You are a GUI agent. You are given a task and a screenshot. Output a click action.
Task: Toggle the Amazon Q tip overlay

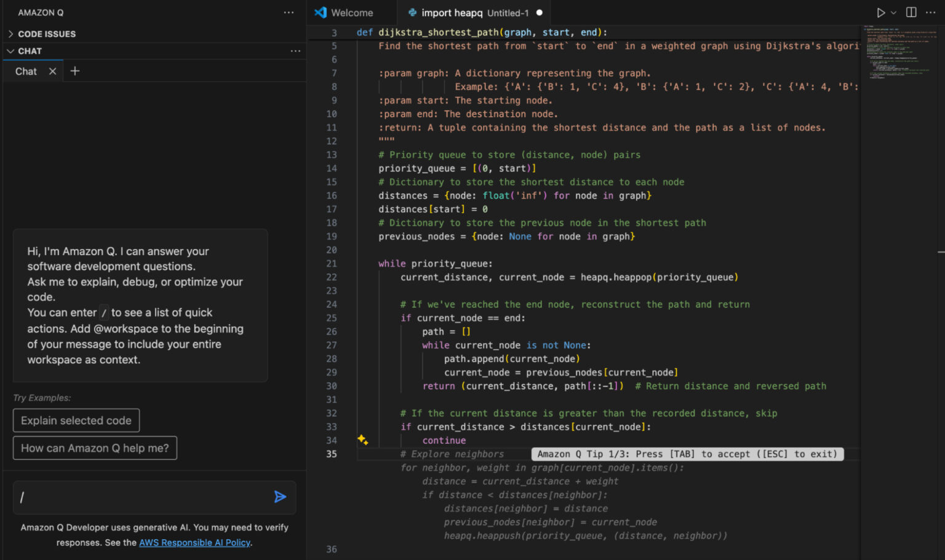point(688,454)
